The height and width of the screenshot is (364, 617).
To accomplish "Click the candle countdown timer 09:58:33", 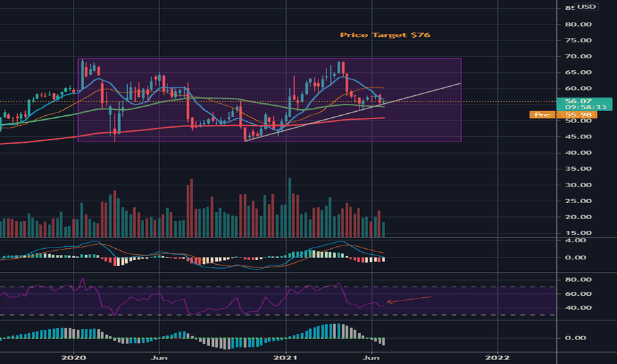I will (585, 107).
